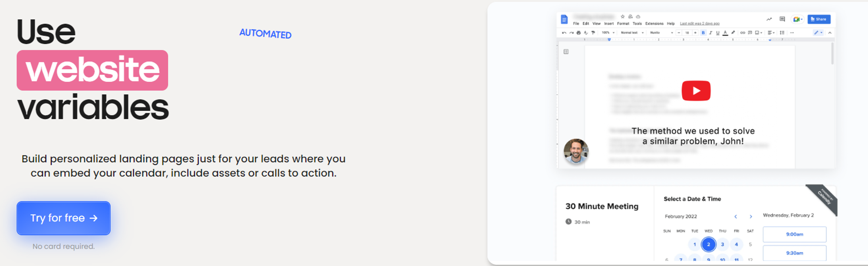This screenshot has width=868, height=266.
Task: Click the Google Docs logo icon
Action: [564, 19]
